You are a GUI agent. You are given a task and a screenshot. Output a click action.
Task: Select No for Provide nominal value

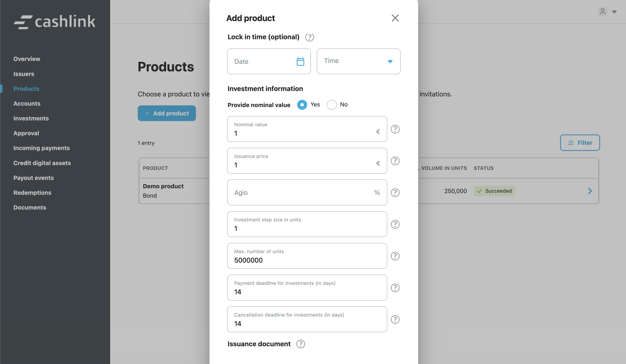[x=332, y=105]
